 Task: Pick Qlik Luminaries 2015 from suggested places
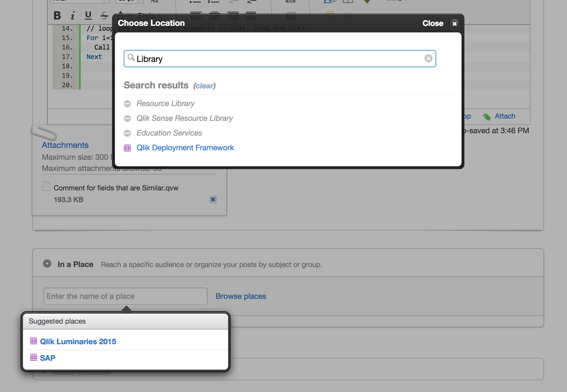point(78,341)
